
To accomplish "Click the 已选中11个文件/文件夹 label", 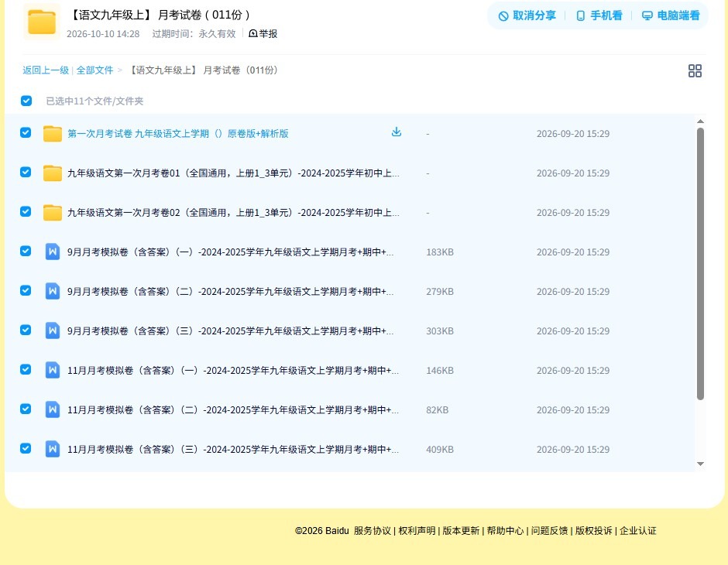I will pyautogui.click(x=94, y=101).
